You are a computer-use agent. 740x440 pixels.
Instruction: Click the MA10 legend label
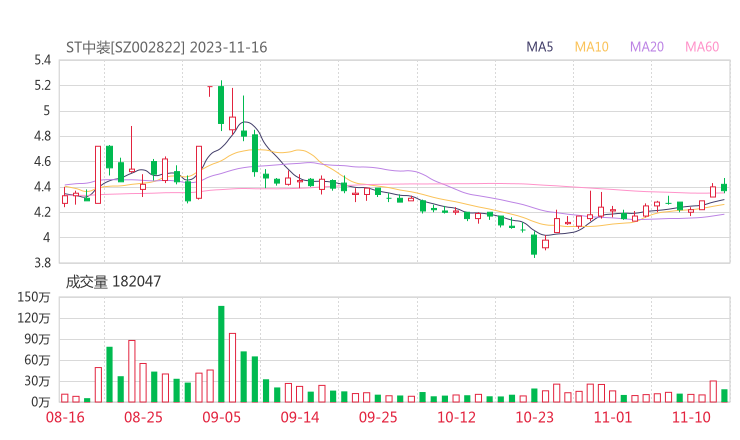(x=591, y=47)
